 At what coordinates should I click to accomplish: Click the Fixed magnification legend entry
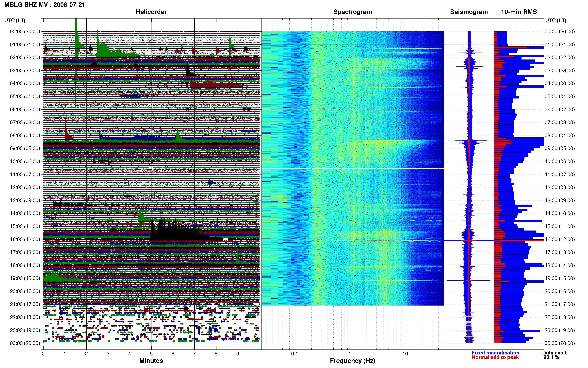tap(495, 353)
